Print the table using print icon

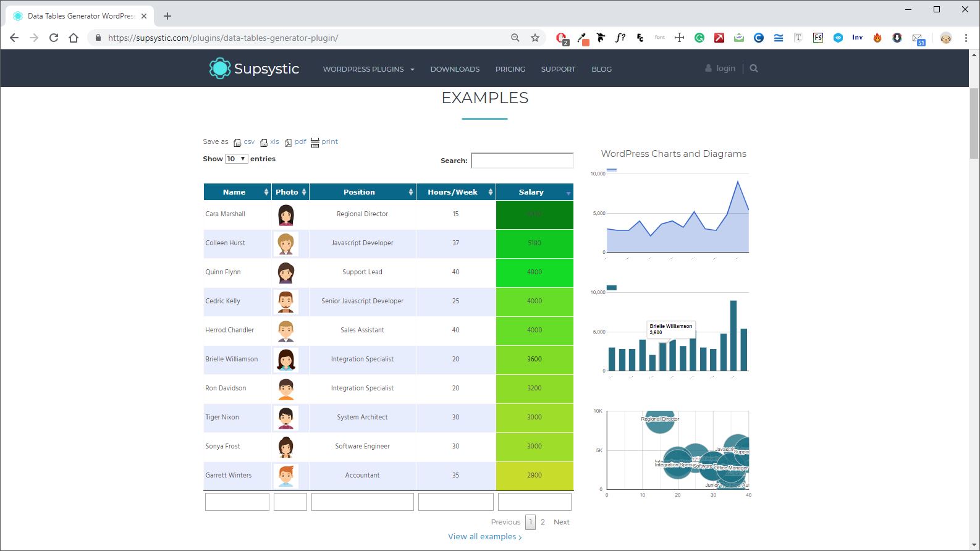[315, 143]
